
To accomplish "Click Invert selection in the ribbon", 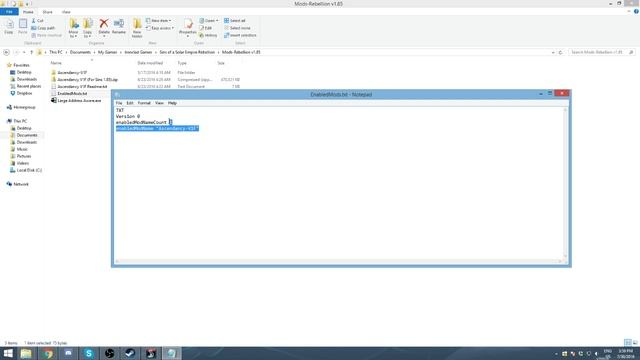I will point(240,35).
